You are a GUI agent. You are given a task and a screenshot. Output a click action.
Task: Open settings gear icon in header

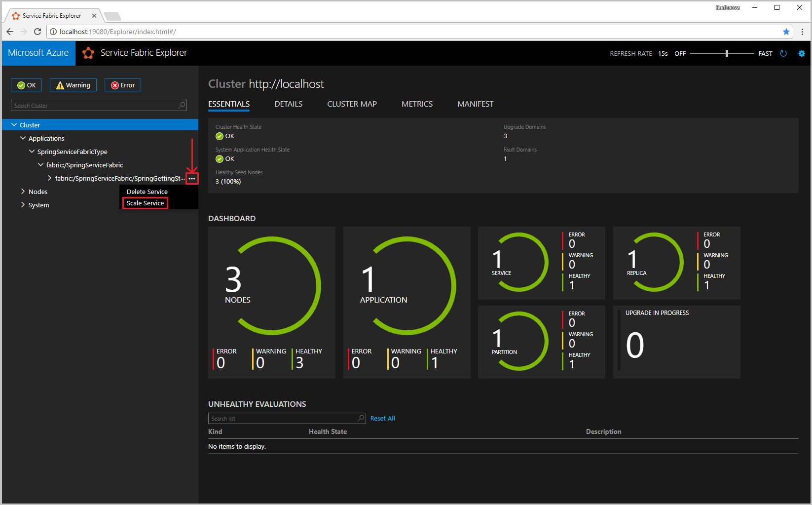click(x=802, y=53)
